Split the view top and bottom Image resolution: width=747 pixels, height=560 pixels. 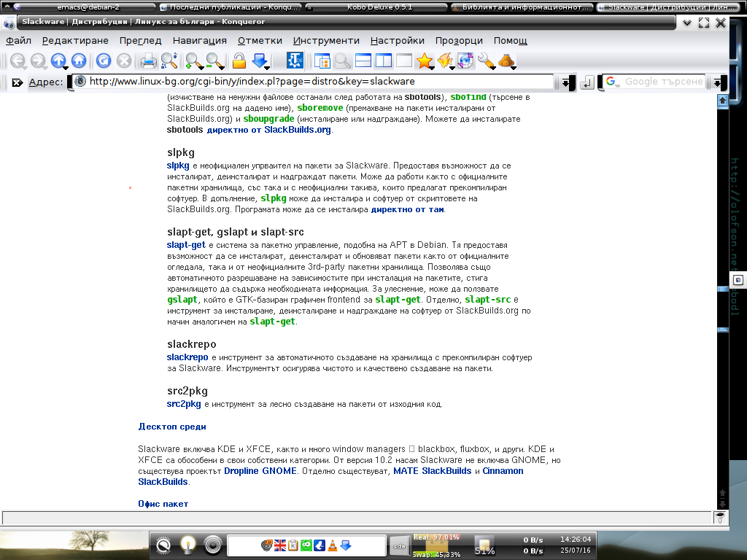coord(363,61)
